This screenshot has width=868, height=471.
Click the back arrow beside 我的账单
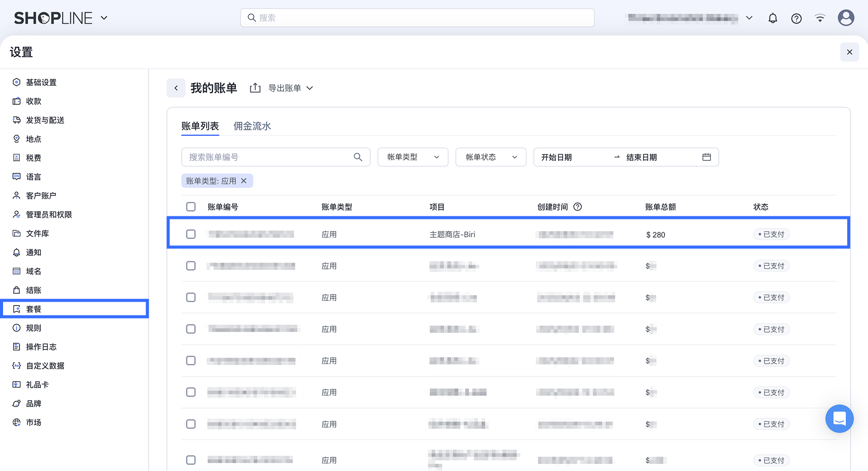click(x=176, y=88)
